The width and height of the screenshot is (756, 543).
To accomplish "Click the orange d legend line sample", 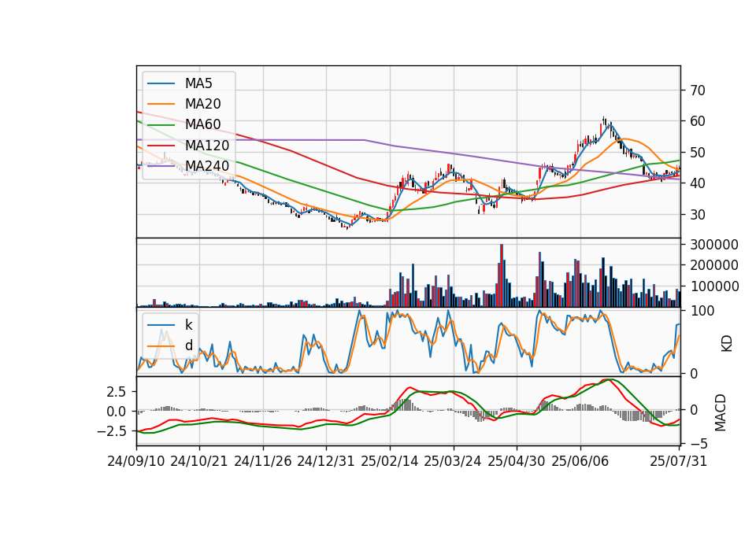I will tap(161, 346).
